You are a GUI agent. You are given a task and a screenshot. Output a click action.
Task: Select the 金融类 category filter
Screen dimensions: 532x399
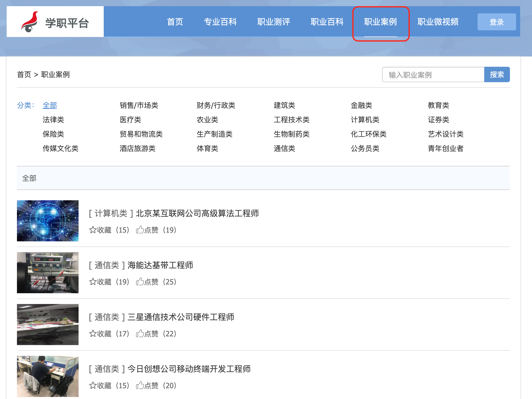pyautogui.click(x=361, y=105)
